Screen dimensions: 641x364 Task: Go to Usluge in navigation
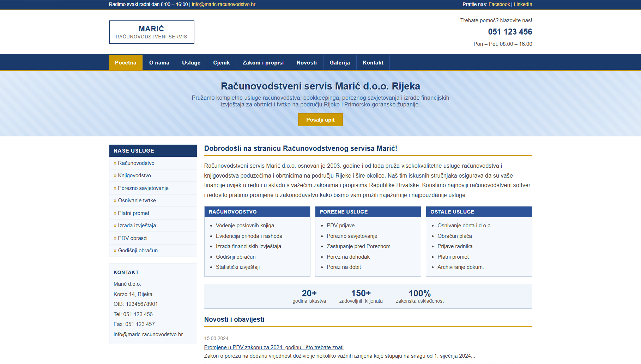point(191,62)
